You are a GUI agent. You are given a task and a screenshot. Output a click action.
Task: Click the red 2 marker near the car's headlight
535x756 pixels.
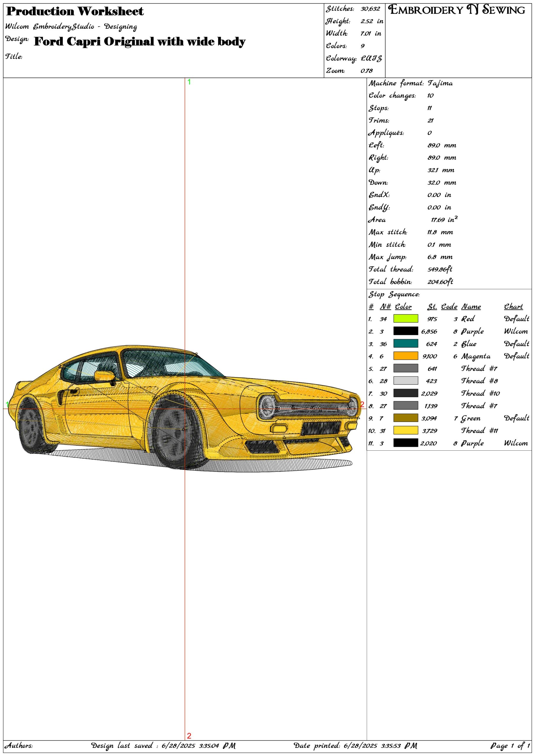tap(362, 404)
